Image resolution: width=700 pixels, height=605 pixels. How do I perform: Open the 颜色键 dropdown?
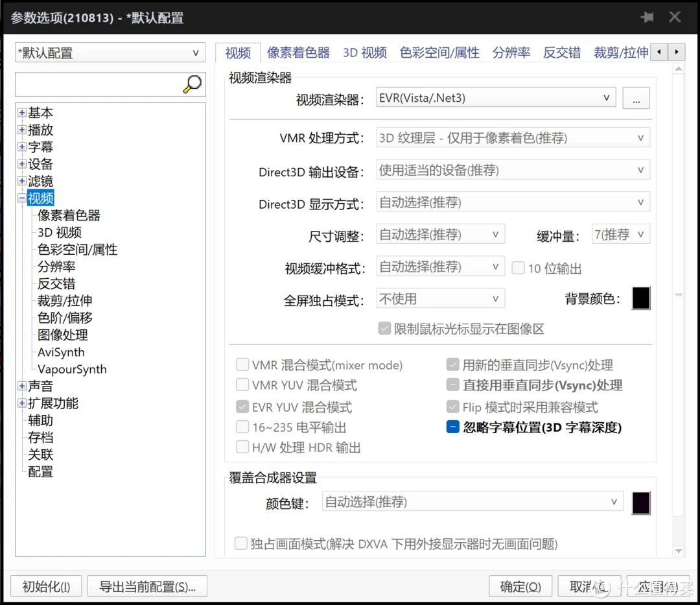472,502
